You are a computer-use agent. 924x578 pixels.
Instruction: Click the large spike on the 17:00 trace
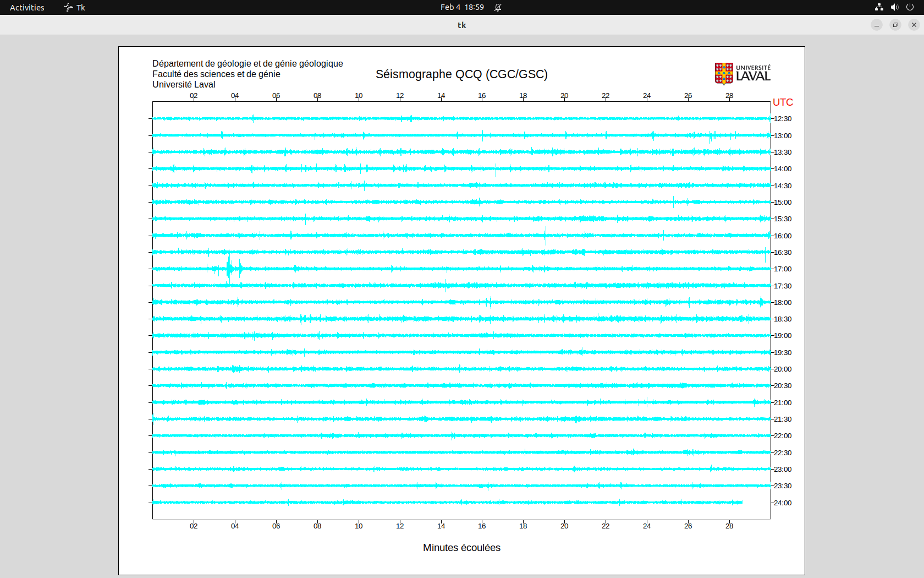pyautogui.click(x=229, y=269)
